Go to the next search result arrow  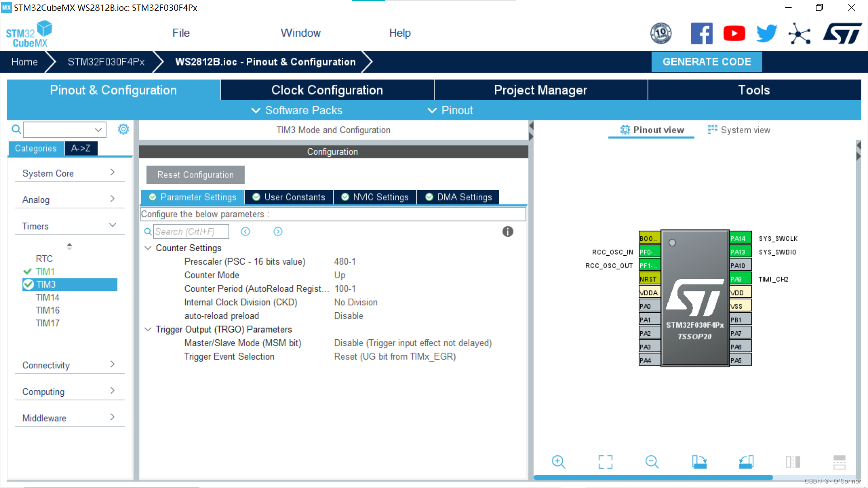[x=278, y=232]
